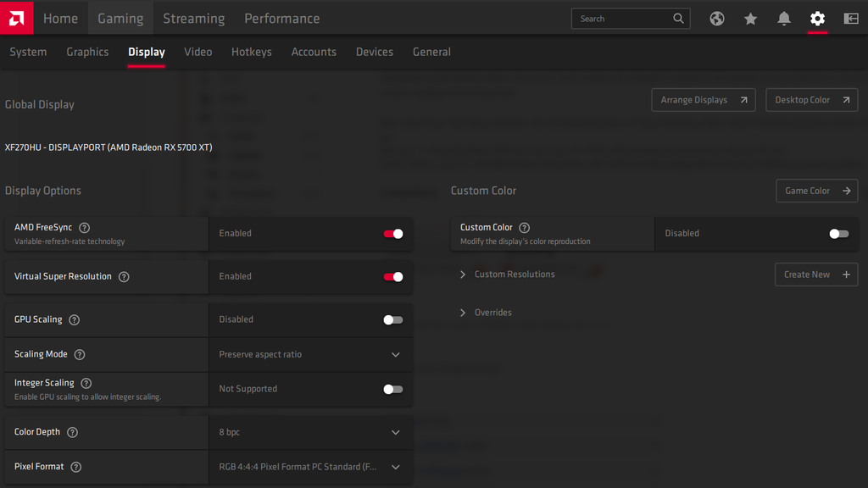Switch to the Streaming menu

click(x=193, y=18)
